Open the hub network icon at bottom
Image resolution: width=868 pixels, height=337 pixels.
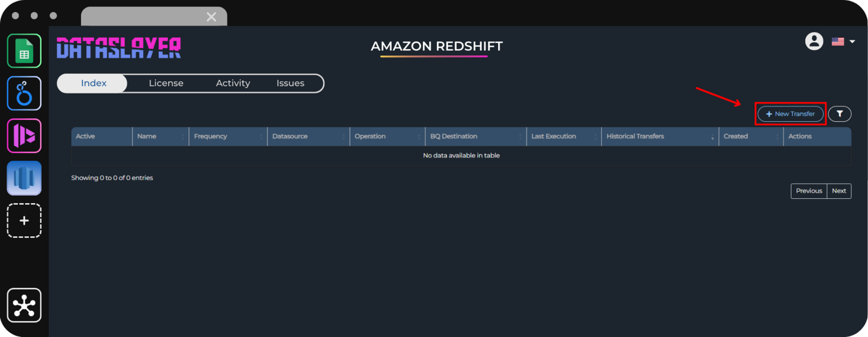pyautogui.click(x=24, y=306)
